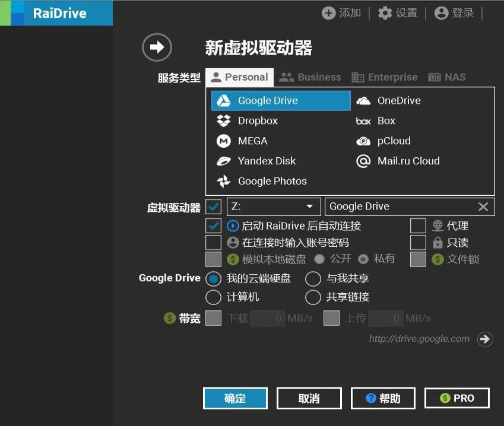Screen dimensions: 504x426
Task: Click 设置 in the top menu
Action: click(x=407, y=13)
